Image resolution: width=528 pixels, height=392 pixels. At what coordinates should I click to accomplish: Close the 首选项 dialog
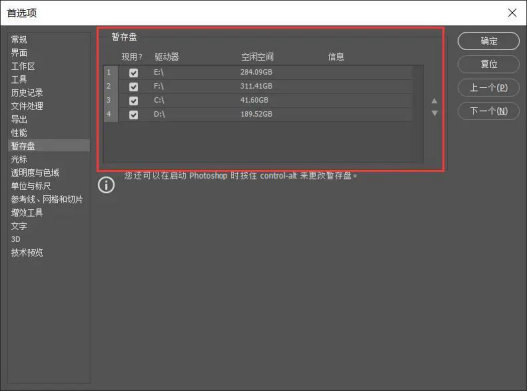(512, 13)
